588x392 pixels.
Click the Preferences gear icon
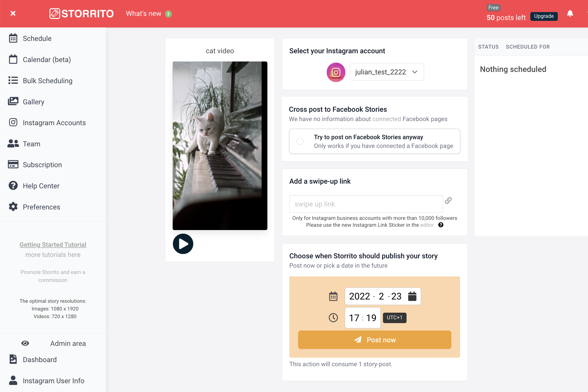click(x=13, y=206)
